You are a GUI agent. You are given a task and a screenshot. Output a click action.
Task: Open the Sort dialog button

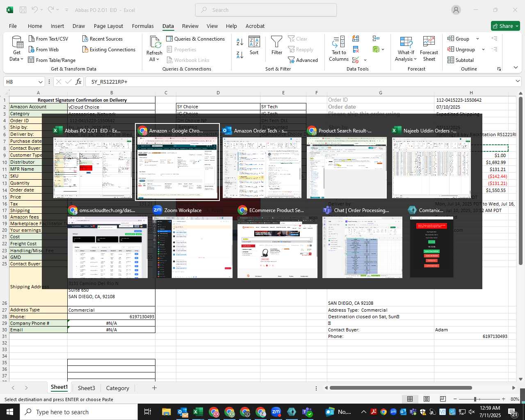[254, 46]
